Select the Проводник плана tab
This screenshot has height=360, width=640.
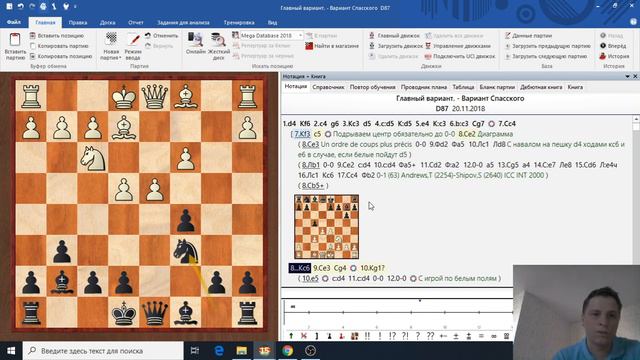pyautogui.click(x=424, y=87)
